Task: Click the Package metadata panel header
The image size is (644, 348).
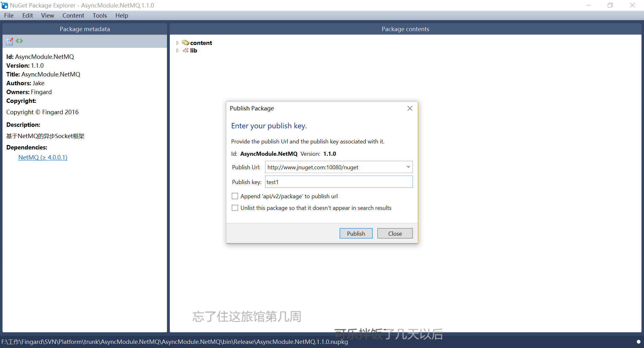Action: (85, 29)
